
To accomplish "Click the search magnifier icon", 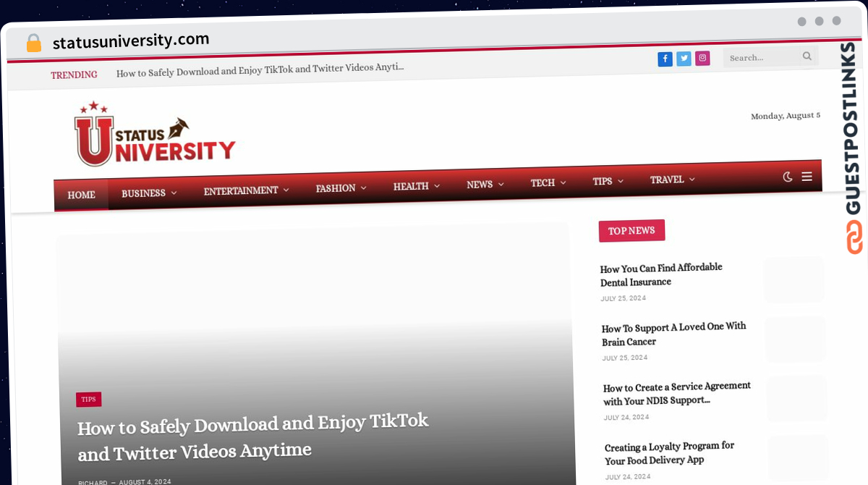I will click(x=807, y=56).
